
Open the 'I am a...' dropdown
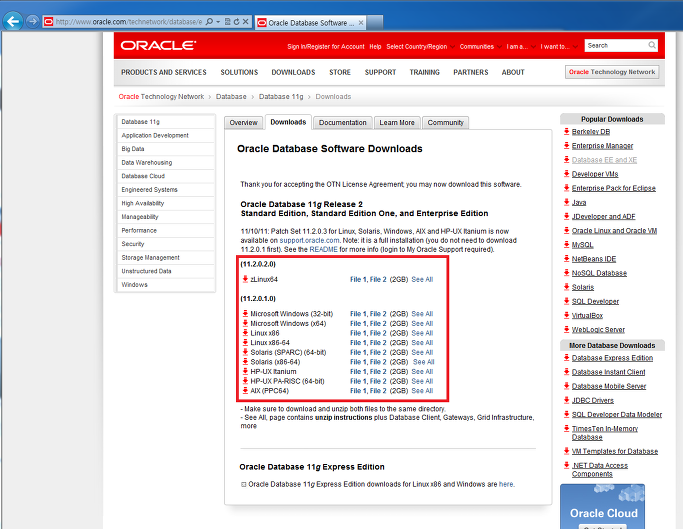(x=521, y=47)
